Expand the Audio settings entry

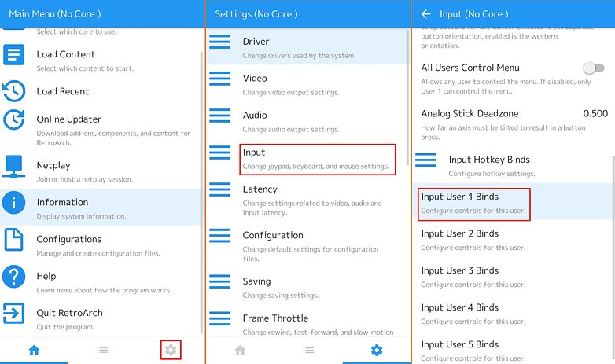pyautogui.click(x=307, y=122)
